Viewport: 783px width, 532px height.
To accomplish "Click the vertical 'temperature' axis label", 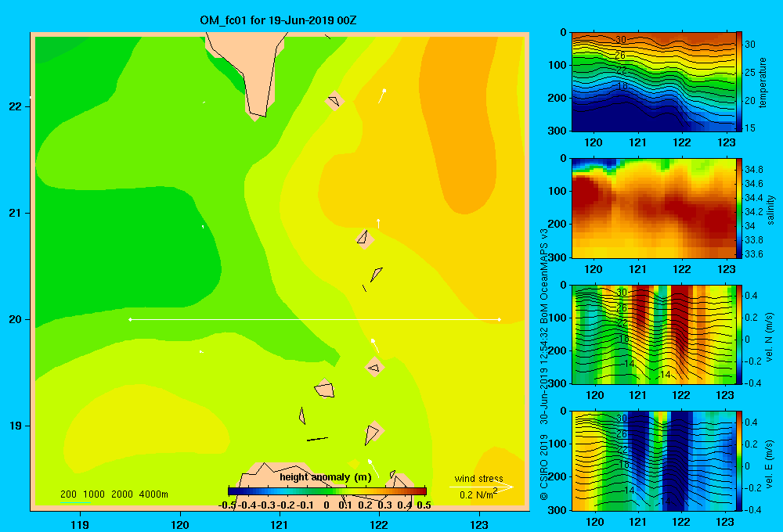I will tap(763, 82).
